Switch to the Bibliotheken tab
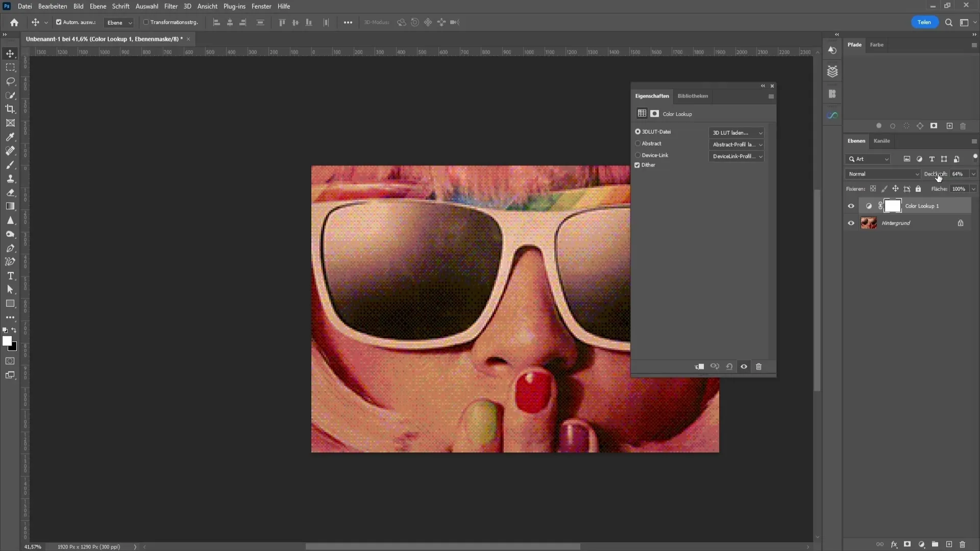This screenshot has width=980, height=551. click(692, 95)
